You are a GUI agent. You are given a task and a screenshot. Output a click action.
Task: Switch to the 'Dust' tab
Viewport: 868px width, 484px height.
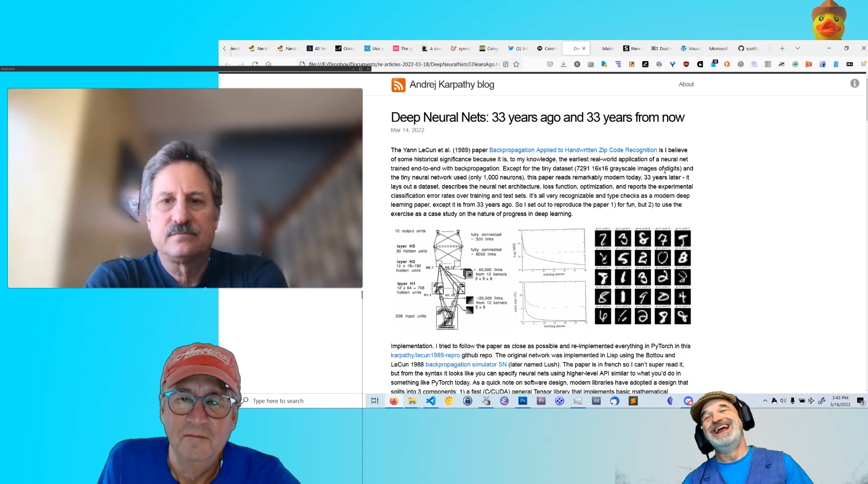coord(661,48)
